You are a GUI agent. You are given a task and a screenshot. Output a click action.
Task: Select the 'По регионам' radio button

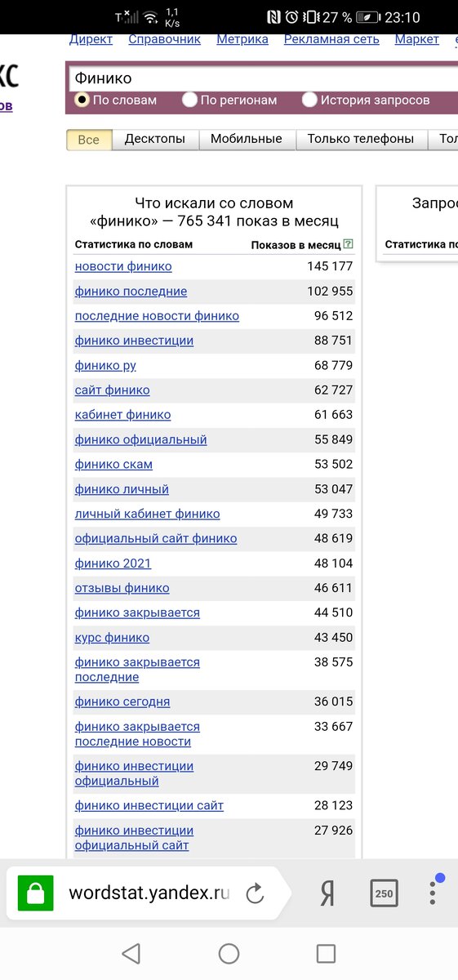189,100
